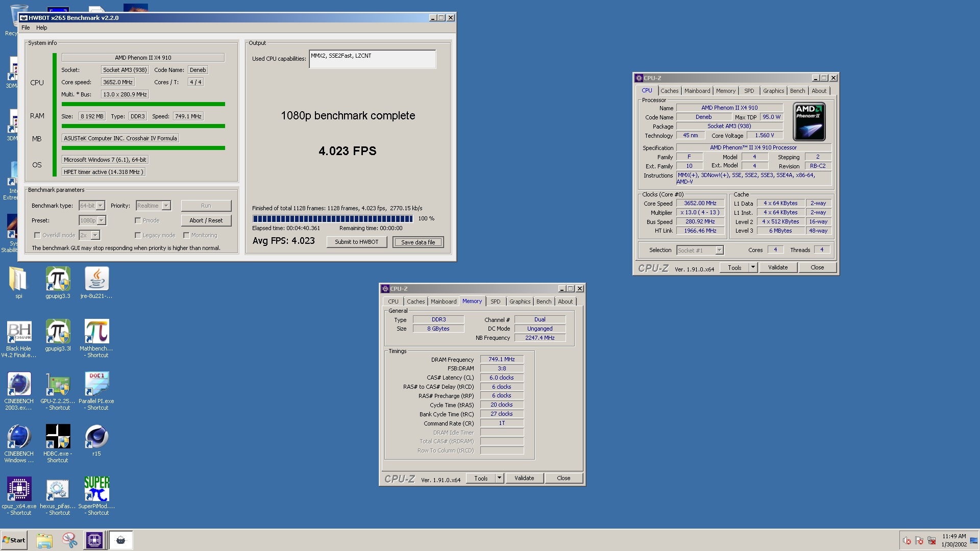Open the network status tray icon
Image resolution: width=980 pixels, height=551 pixels.
932,541
